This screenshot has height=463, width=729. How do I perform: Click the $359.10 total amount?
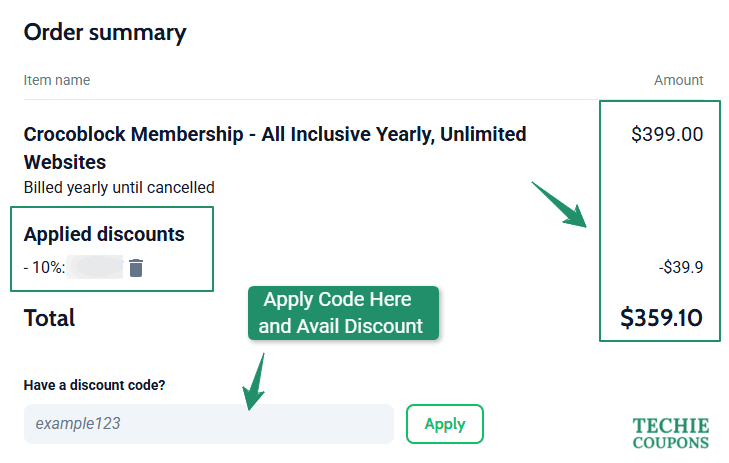(661, 318)
